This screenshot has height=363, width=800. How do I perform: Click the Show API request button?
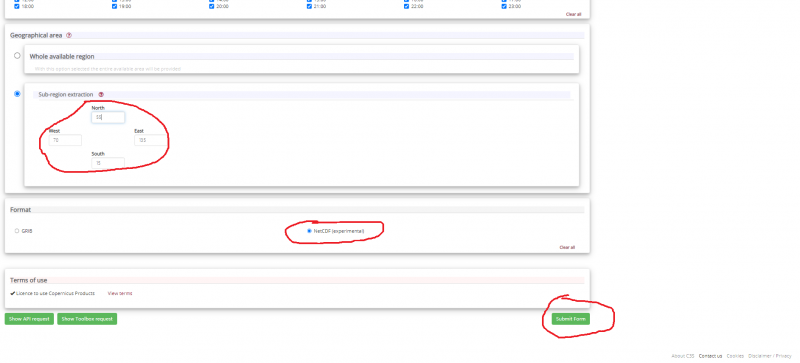29,319
